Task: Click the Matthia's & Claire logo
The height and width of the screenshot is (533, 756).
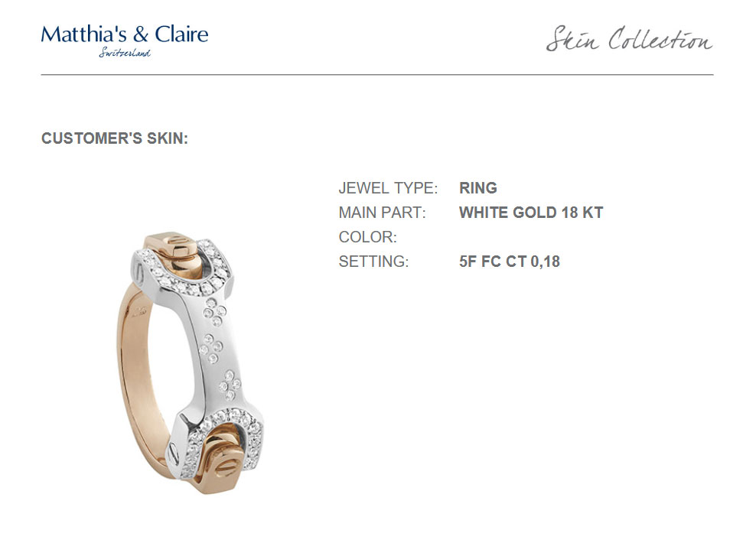Action: [x=125, y=41]
